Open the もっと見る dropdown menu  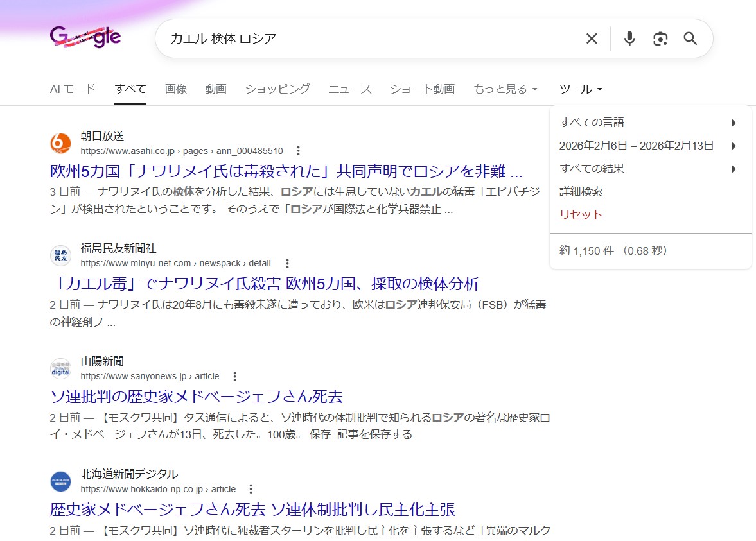click(505, 89)
